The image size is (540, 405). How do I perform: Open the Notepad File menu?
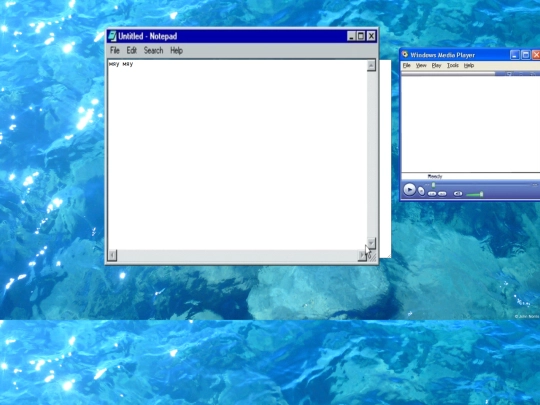(x=115, y=51)
